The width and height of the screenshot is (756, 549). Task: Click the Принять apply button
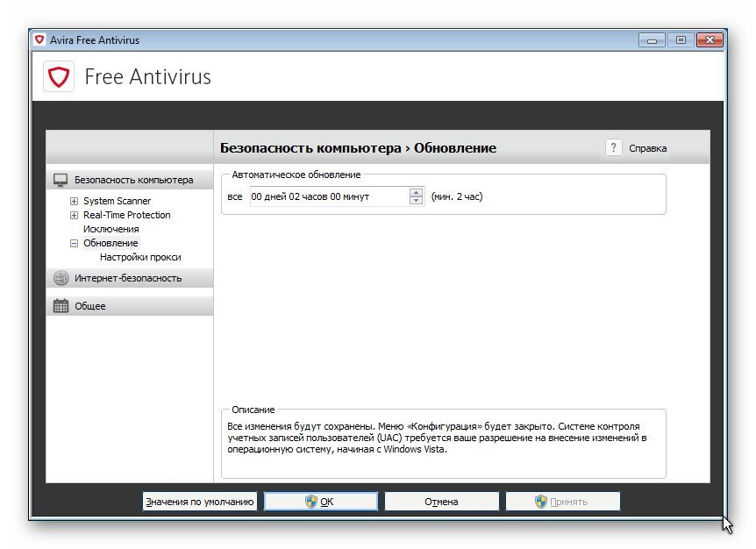(x=563, y=502)
